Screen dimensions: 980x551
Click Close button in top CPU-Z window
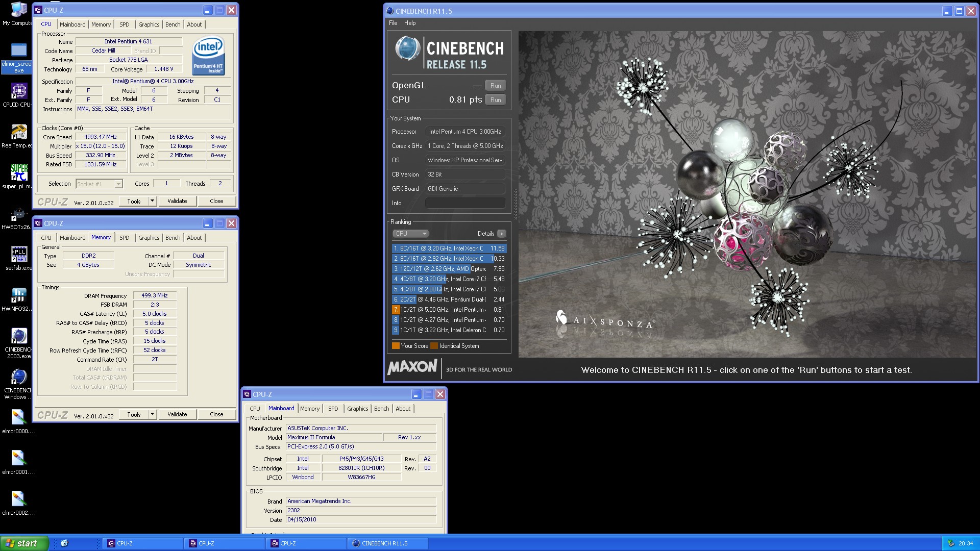click(x=216, y=201)
